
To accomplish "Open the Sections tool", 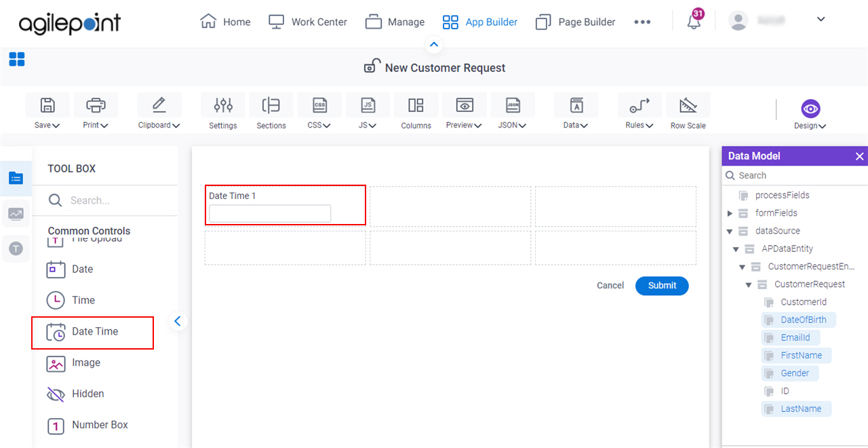I will pos(271,112).
